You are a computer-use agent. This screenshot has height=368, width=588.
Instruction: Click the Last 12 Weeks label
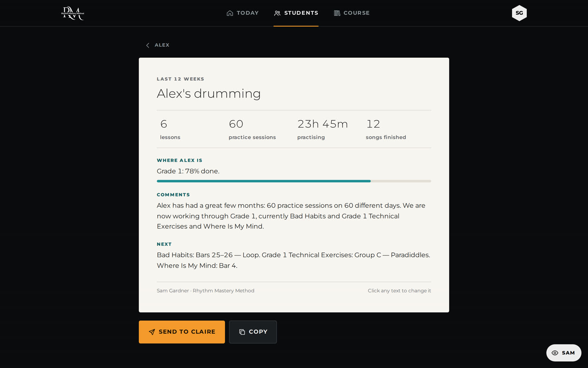pyautogui.click(x=180, y=79)
